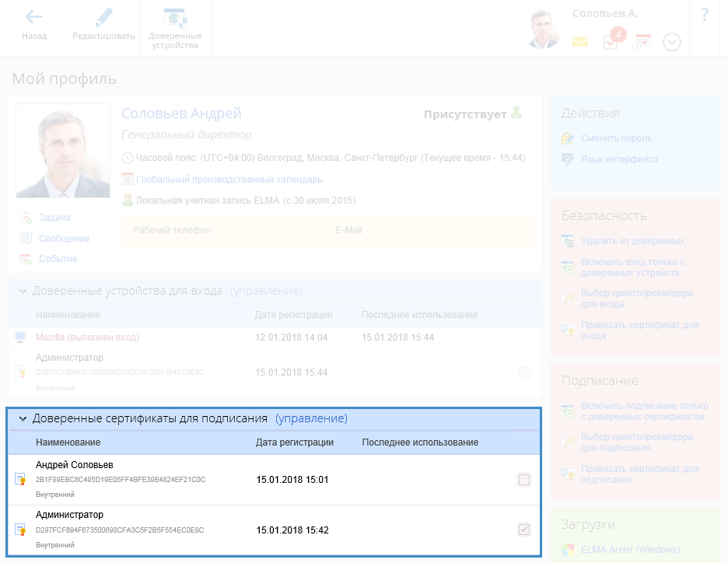Select Язык интерфейса in Действия panel
The width and height of the screenshot is (728, 563).
(x=619, y=159)
